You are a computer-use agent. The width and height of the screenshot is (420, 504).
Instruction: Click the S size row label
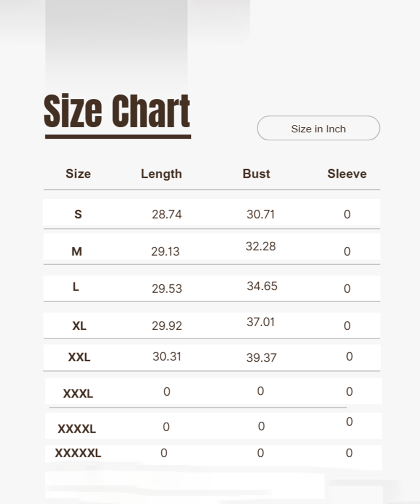pos(78,215)
